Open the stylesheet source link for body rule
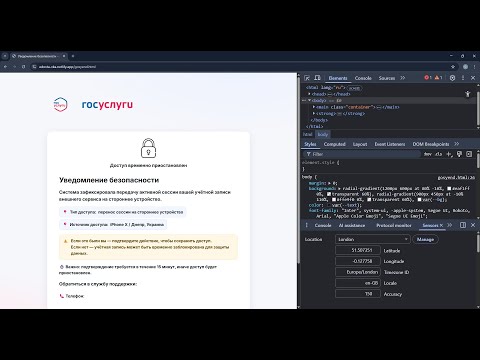Viewport: 480px width, 360px height. [x=456, y=178]
